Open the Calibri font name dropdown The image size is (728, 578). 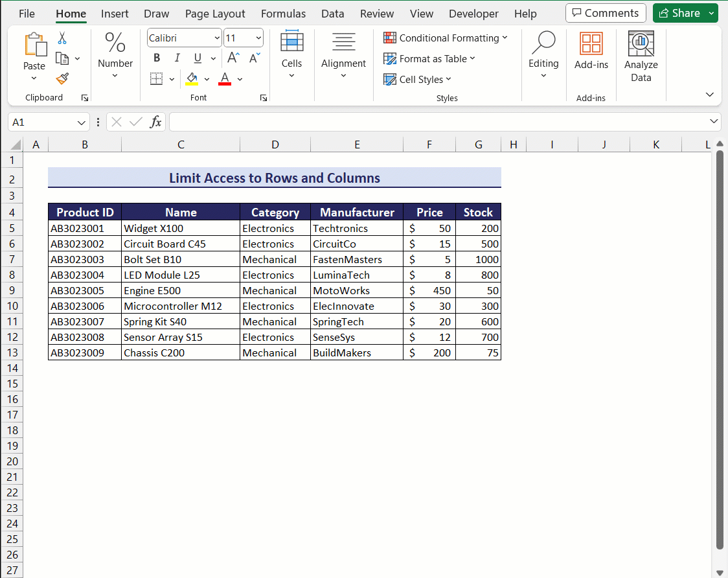tap(217, 38)
